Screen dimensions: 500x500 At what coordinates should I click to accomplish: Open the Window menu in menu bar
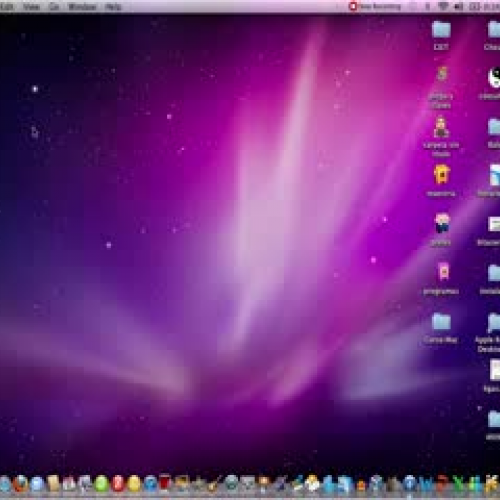(x=82, y=7)
